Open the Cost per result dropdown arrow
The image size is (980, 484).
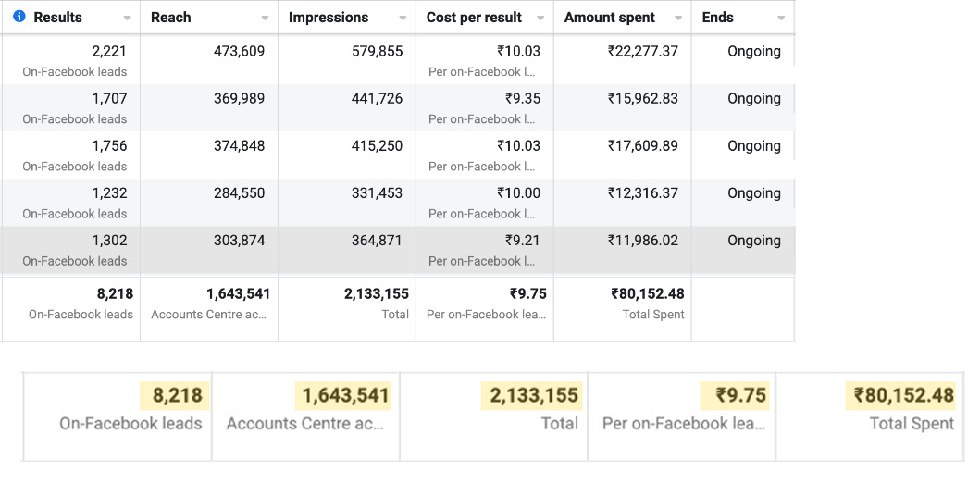(x=540, y=19)
